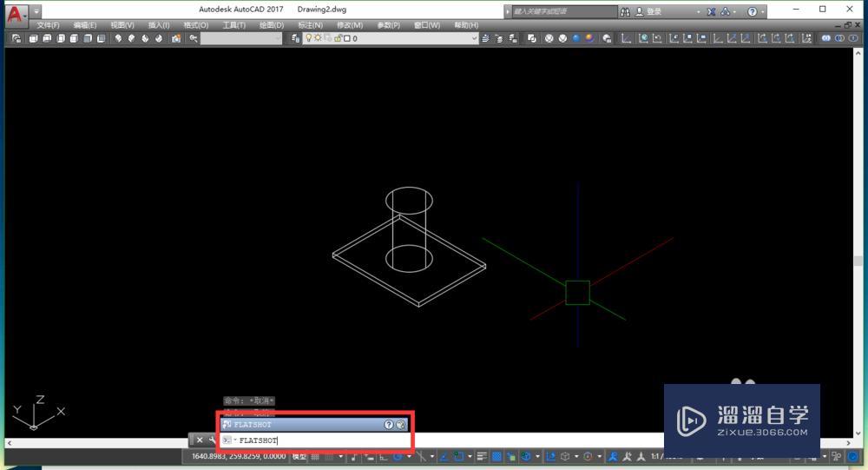Screen dimensions: 868x470
Task: Open the 插入(I) menu
Action: click(x=159, y=25)
